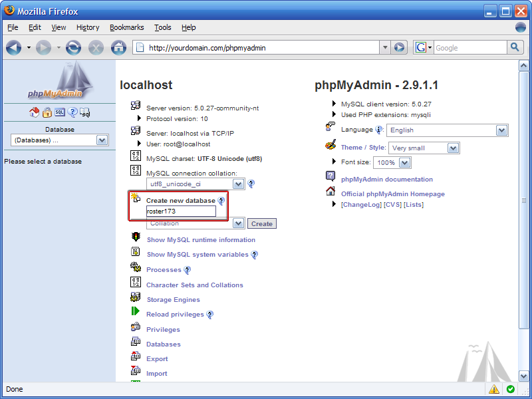Click the paint palette Theme icon

(331, 145)
